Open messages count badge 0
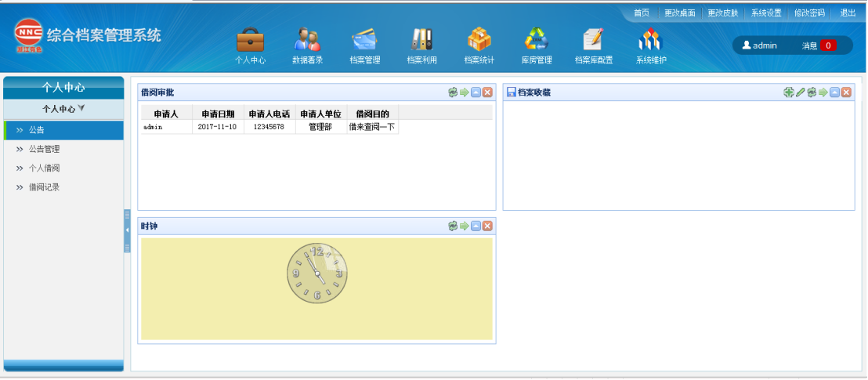The width and height of the screenshot is (868, 380). 828,45
